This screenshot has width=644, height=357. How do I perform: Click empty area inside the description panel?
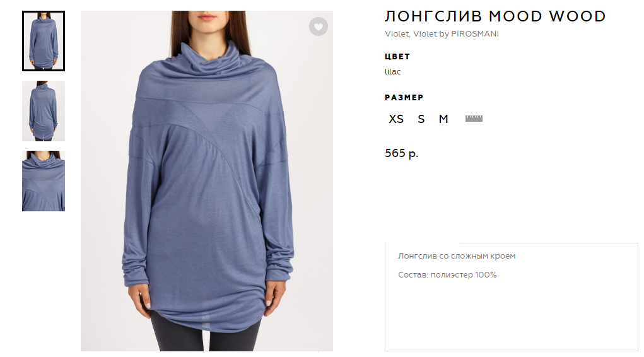[512, 317]
